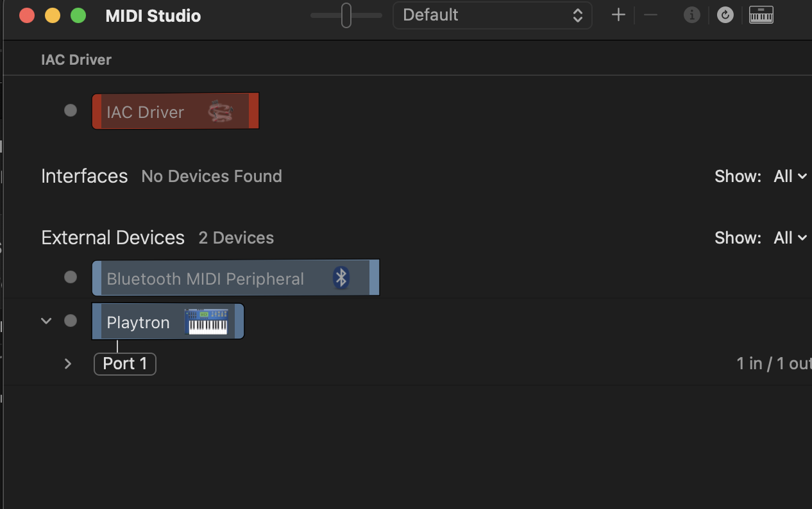Expand the Port 1 row
Viewport: 812px width, 509px height.
(68, 363)
